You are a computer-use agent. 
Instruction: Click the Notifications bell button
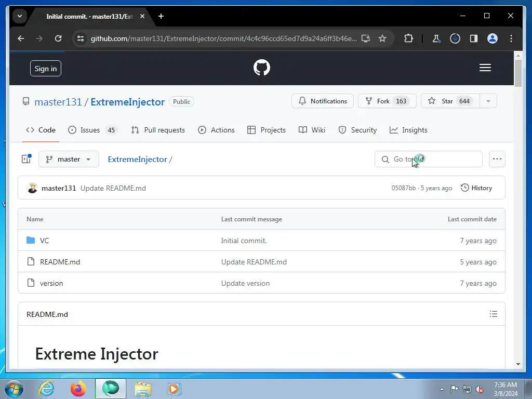(x=322, y=101)
